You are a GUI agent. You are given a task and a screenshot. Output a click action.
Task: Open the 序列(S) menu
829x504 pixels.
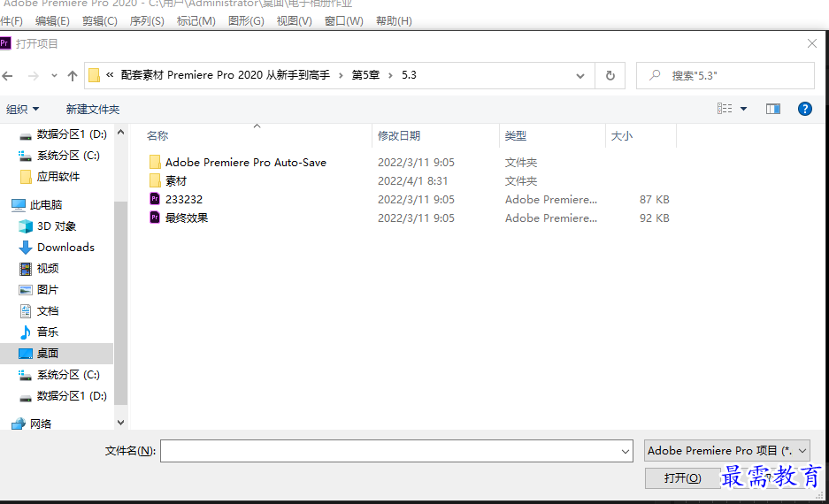coord(147,21)
